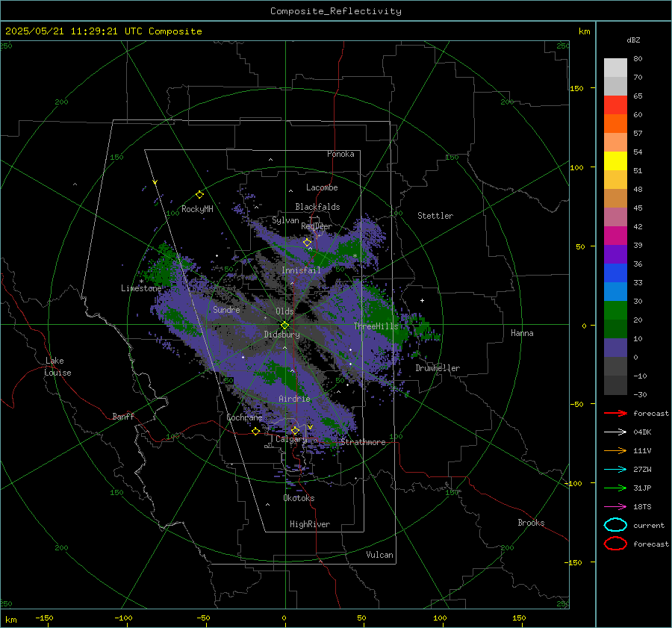This screenshot has width=672, height=628.
Task: Select the green 20–30 dBZ swatch
Action: click(x=615, y=311)
